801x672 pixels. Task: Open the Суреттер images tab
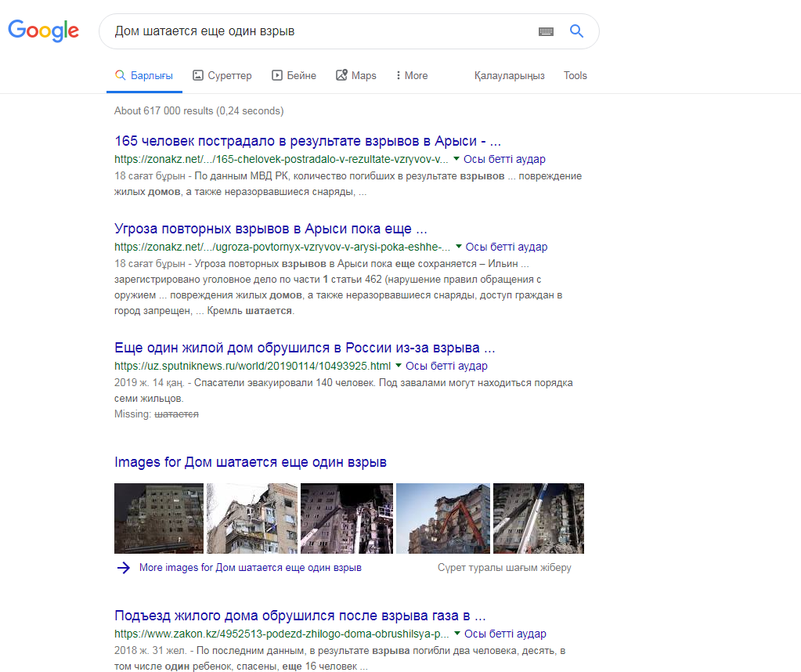pyautogui.click(x=222, y=76)
